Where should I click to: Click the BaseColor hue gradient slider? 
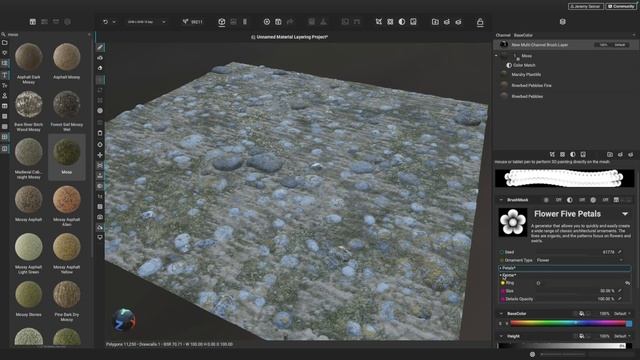(568, 323)
